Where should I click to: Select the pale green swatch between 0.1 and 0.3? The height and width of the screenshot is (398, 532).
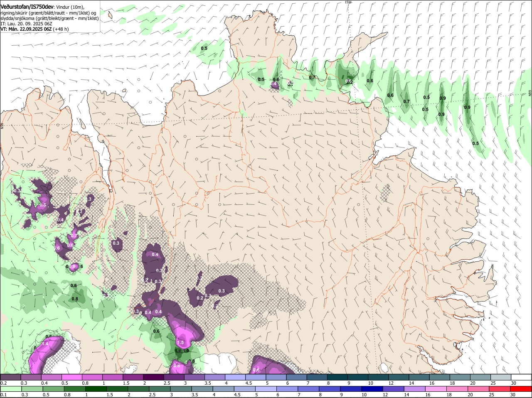click(10, 389)
